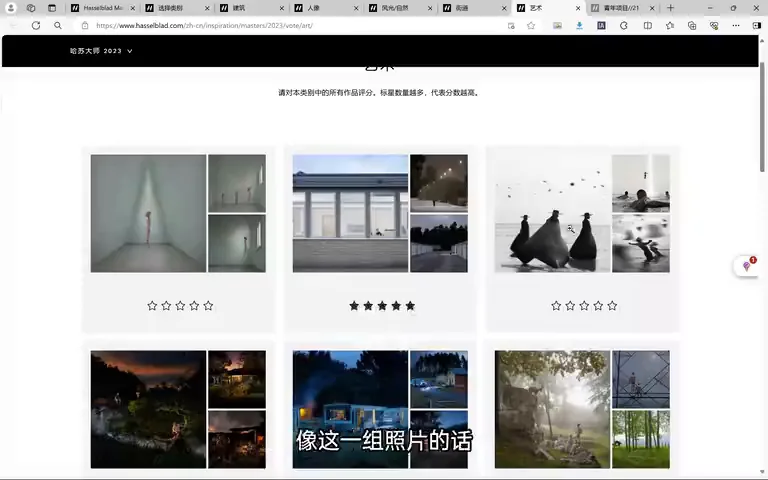Open the green birch forest small photo
This screenshot has height=480, width=768.
[x=641, y=439]
